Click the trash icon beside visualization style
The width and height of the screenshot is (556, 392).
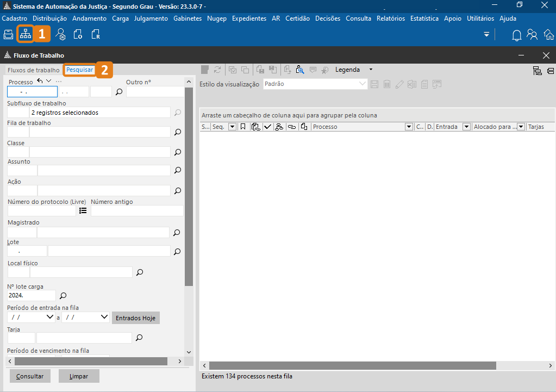[x=387, y=84]
